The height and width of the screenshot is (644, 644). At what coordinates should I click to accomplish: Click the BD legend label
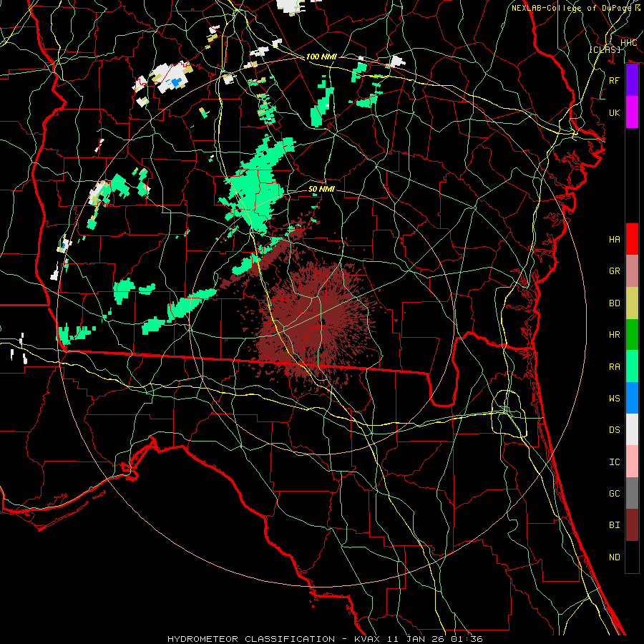pyautogui.click(x=614, y=303)
